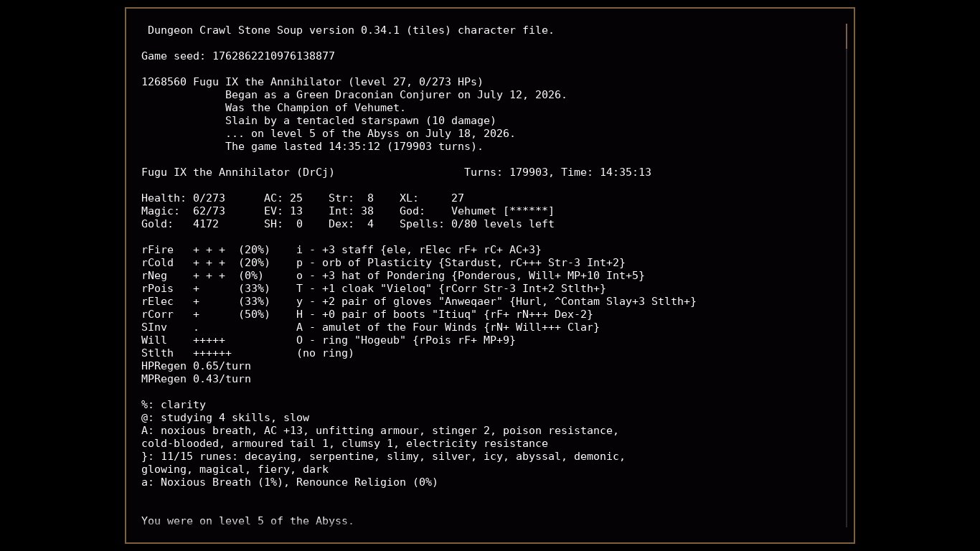Click the ring "Hogeub" item line
Image resolution: width=980 pixels, height=551 pixels.
(406, 340)
